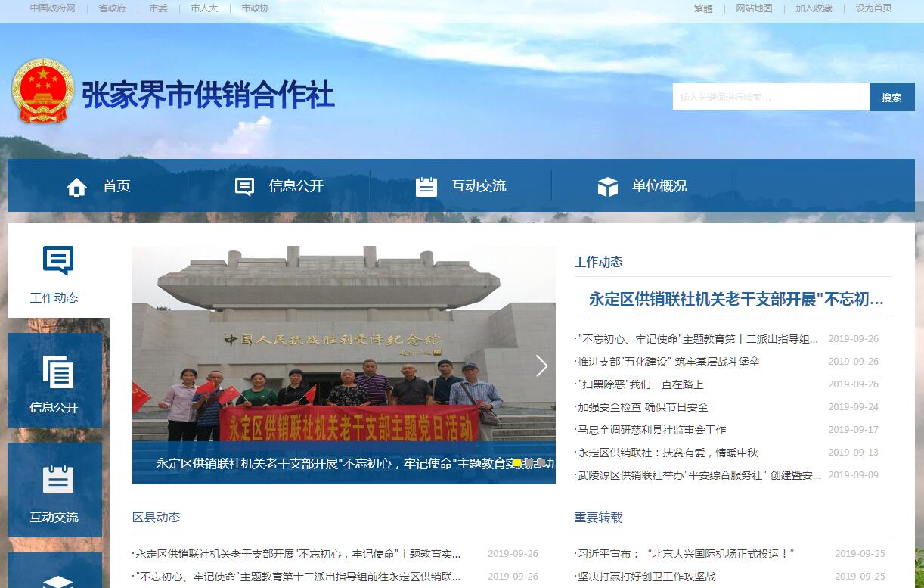Click 设为首页 in the top bar
Screen dimensions: 924x588
pyautogui.click(x=873, y=8)
